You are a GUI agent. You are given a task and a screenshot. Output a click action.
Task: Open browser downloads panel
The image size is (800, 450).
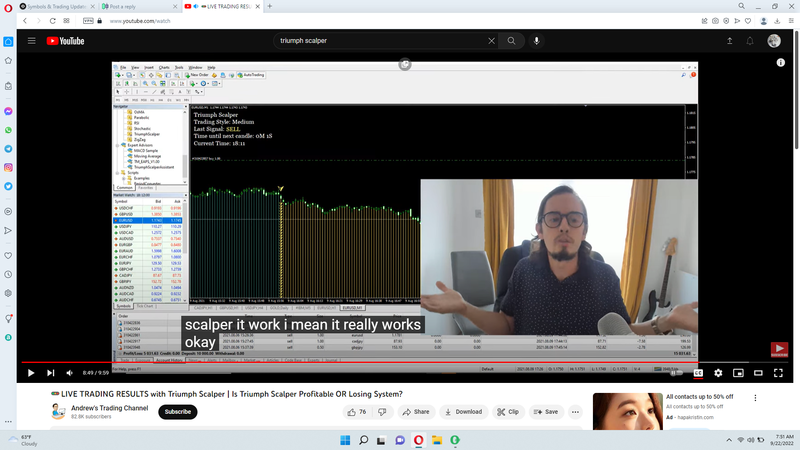coord(777,21)
